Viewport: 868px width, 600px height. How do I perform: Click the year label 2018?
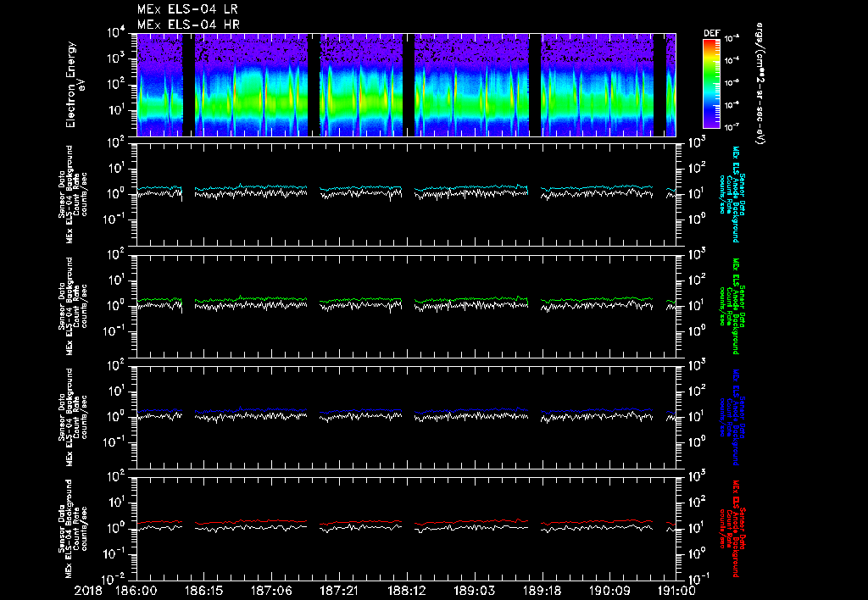pos(88,592)
